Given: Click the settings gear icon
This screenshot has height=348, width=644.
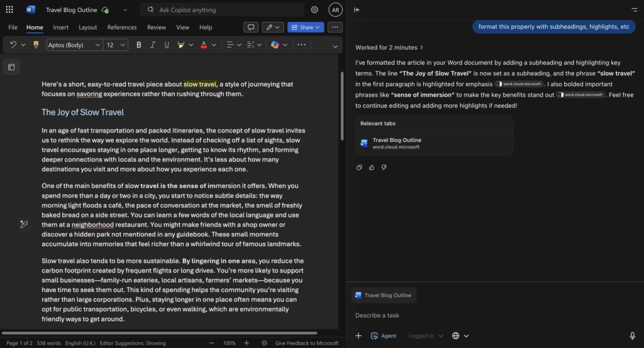Looking at the screenshot, I should (314, 10).
